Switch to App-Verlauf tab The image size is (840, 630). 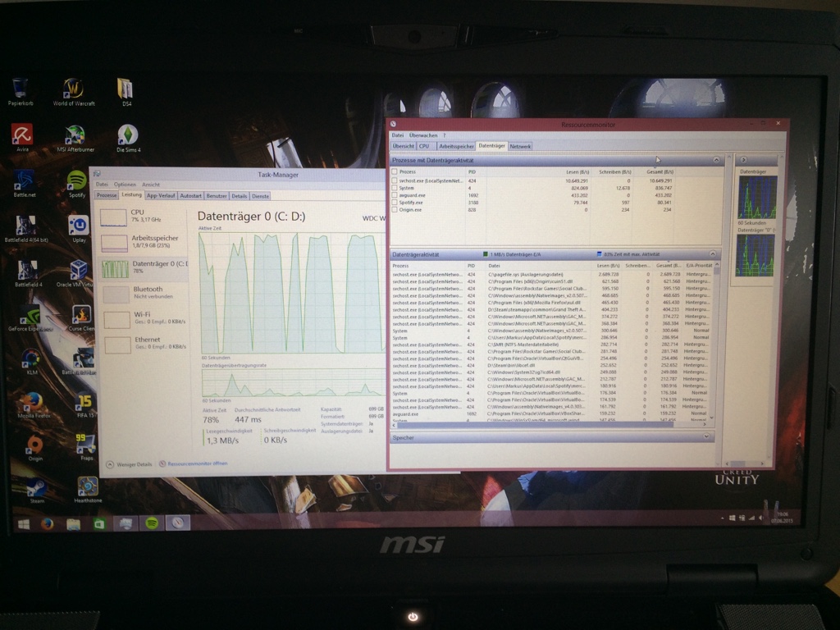tap(161, 195)
